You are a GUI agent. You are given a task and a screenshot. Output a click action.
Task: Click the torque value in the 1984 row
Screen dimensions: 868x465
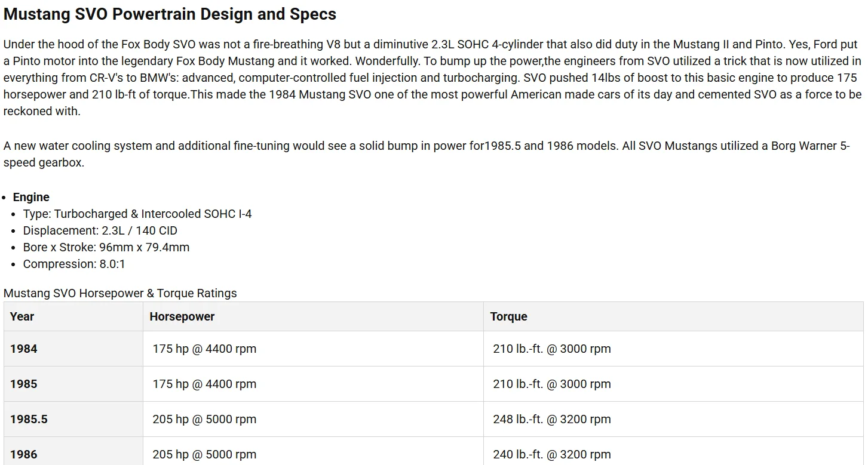pos(552,349)
